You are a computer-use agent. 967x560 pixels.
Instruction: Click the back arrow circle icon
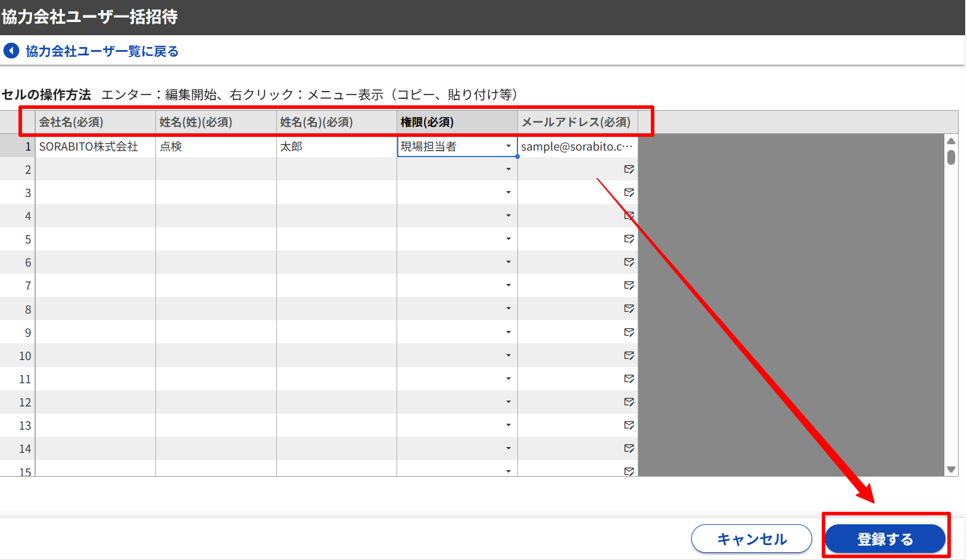pyautogui.click(x=11, y=51)
